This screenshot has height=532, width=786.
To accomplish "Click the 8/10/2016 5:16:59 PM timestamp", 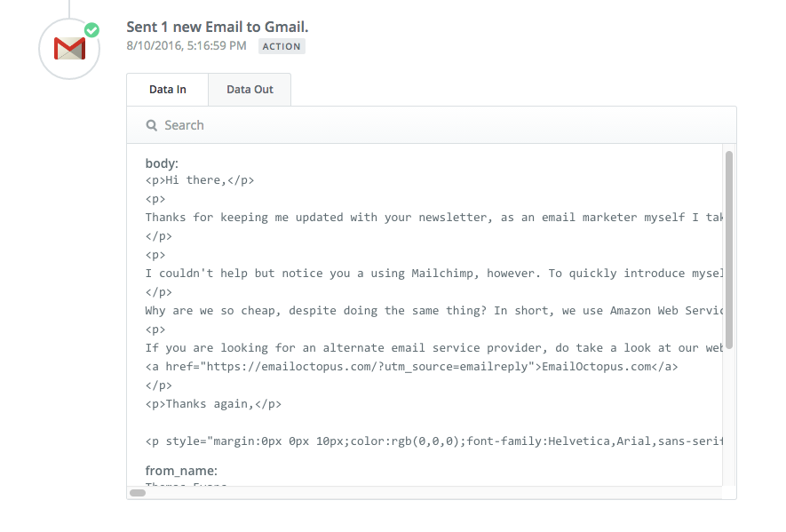I will (186, 45).
